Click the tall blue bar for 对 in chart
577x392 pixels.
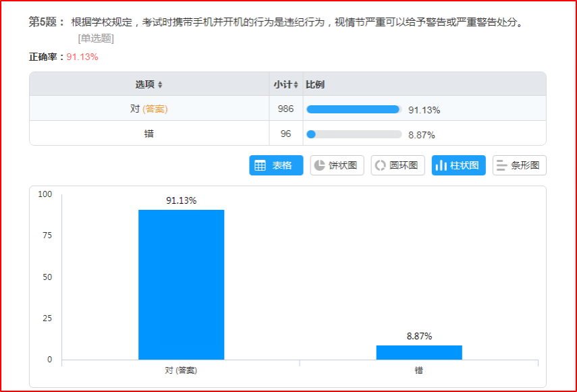coord(181,283)
